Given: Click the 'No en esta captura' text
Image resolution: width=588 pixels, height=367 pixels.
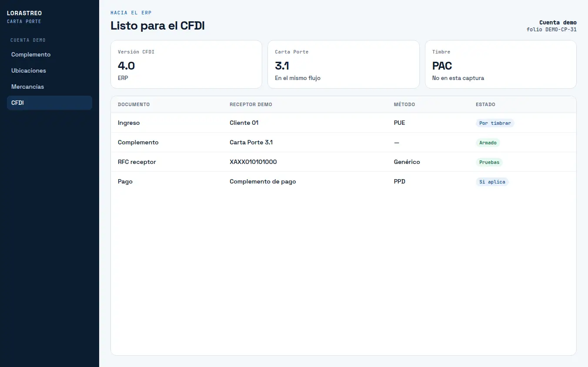Looking at the screenshot, I should point(458,78).
